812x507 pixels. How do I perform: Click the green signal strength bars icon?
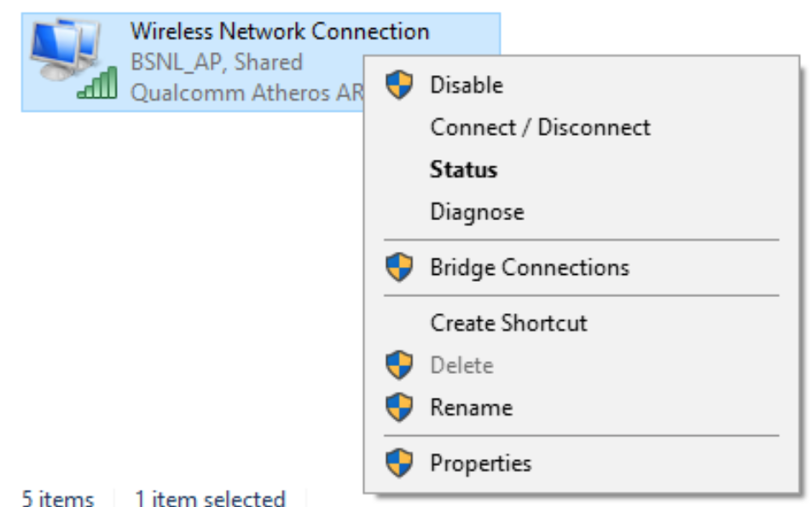pos(97,83)
